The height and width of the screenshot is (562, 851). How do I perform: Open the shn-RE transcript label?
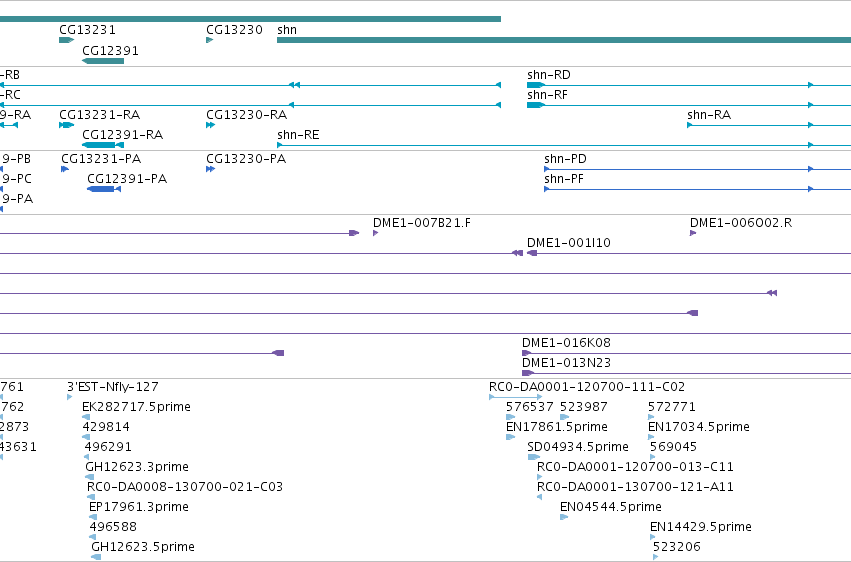pyautogui.click(x=298, y=135)
